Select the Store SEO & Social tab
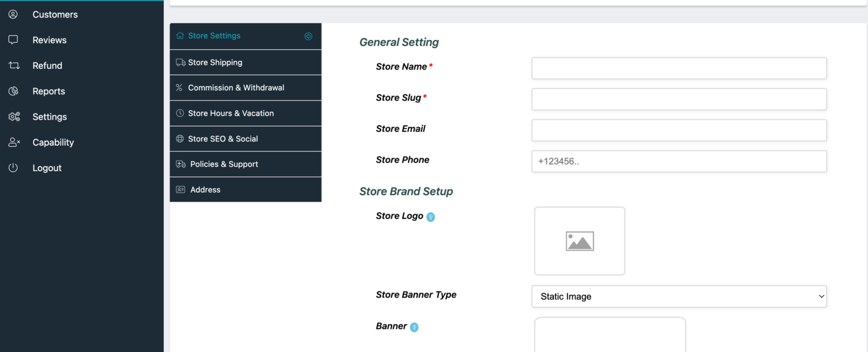The image size is (868, 352). (245, 138)
